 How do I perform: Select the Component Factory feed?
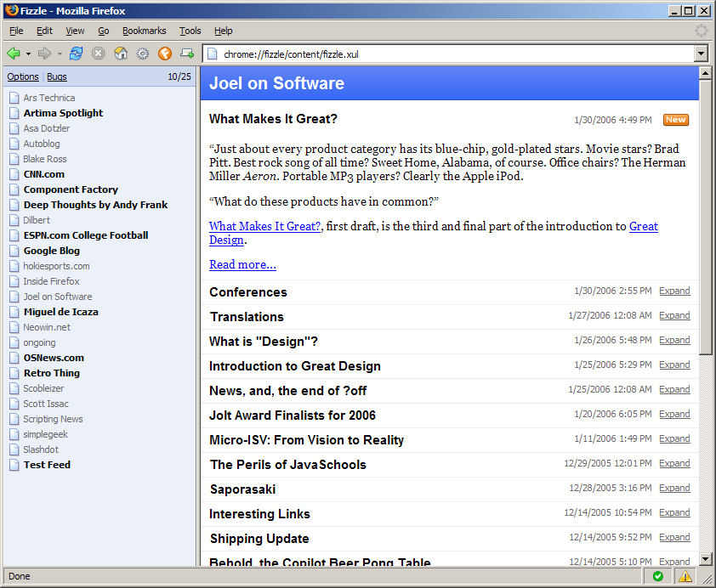[x=71, y=189]
